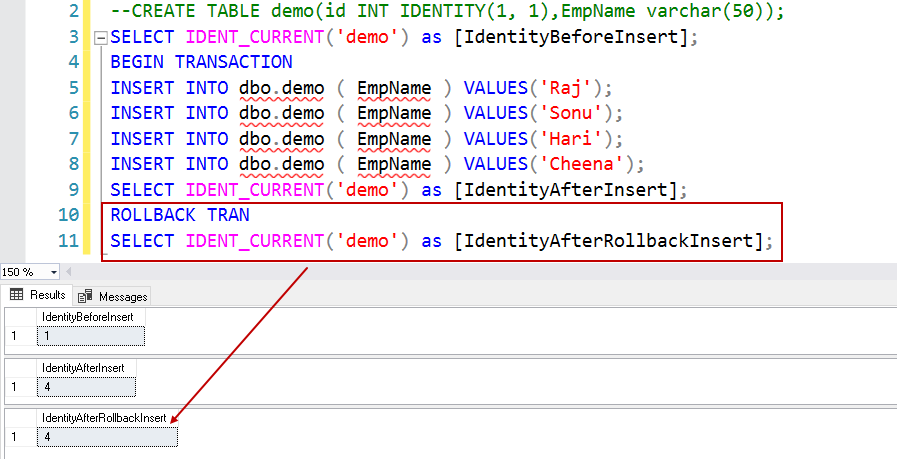Select the IdentityAfterRollbackInsert value cell
The height and width of the screenshot is (459, 897).
point(108,437)
